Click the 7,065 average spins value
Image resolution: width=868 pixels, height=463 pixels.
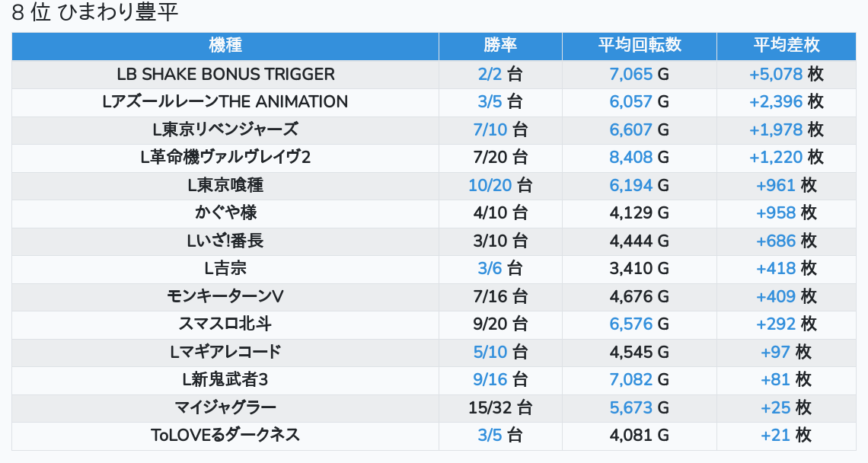[631, 75]
